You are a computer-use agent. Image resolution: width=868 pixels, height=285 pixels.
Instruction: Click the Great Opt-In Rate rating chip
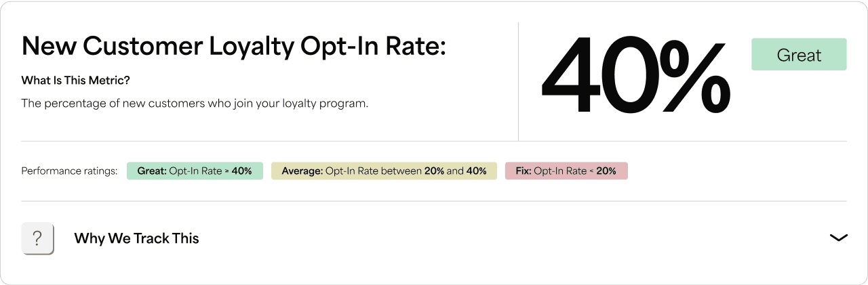[195, 171]
